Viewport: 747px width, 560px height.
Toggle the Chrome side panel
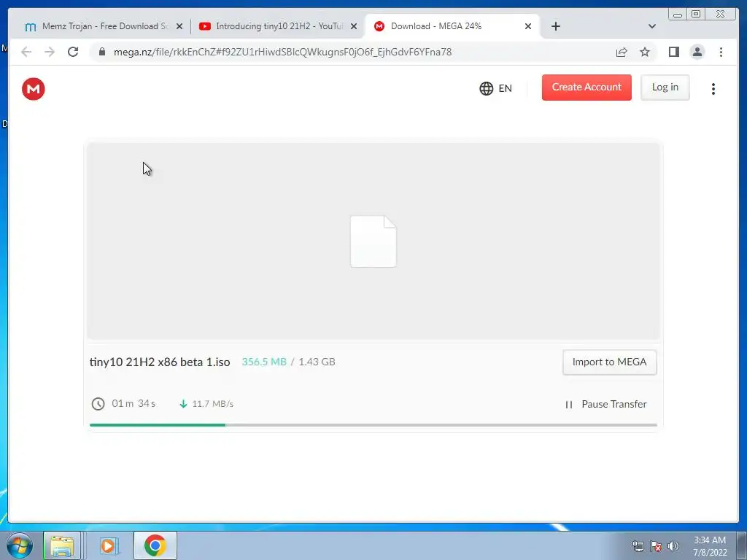tap(673, 52)
